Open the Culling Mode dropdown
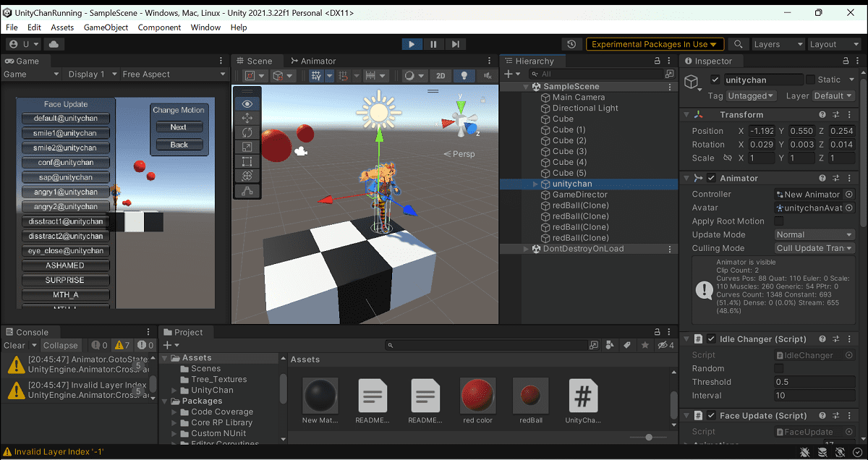Screen dimensions: 868x460 click(814, 248)
